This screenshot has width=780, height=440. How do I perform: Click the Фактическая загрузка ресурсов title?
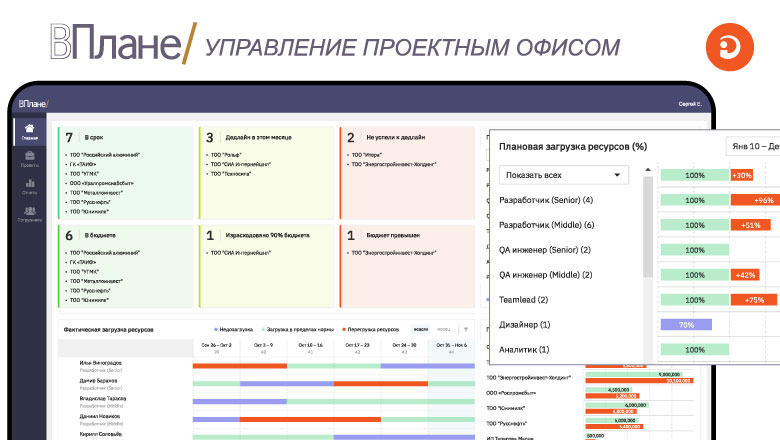[108, 329]
